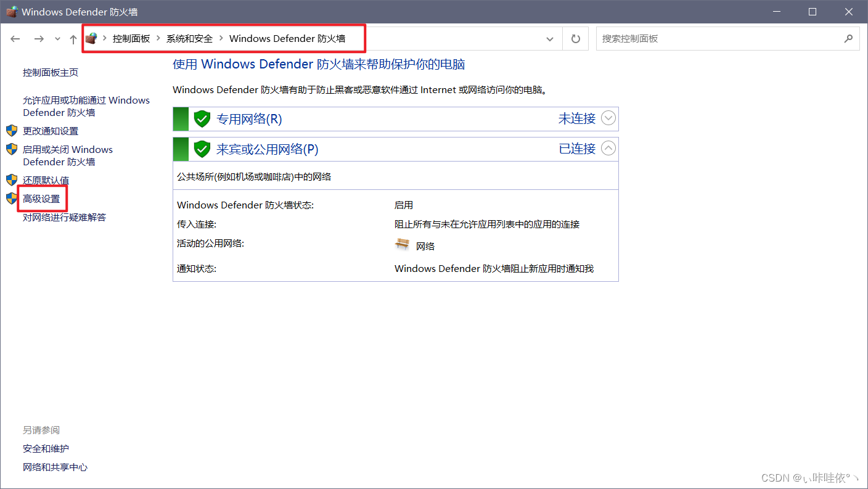Viewport: 868px width, 489px height.
Task: Click the search magnifier icon
Action: point(849,38)
